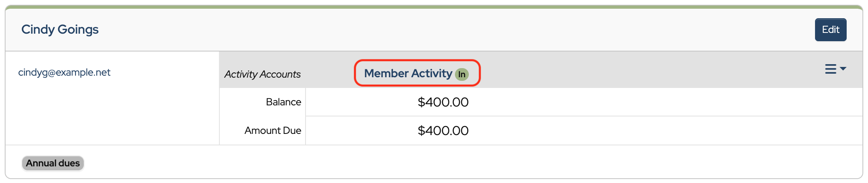The width and height of the screenshot is (868, 183).
Task: Expand the caret beside the hamburger icon
Action: click(x=843, y=69)
